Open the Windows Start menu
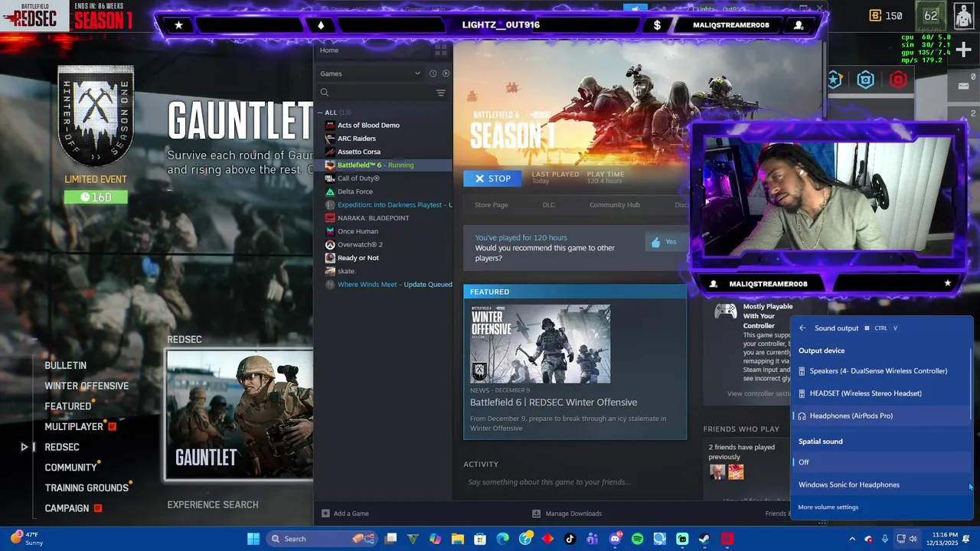Viewport: 980px width, 551px height. pos(253,539)
